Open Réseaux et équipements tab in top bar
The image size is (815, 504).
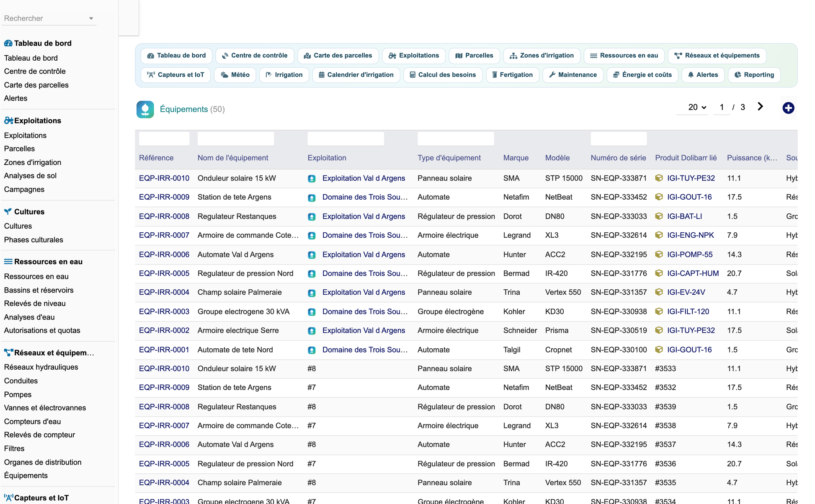tap(717, 56)
